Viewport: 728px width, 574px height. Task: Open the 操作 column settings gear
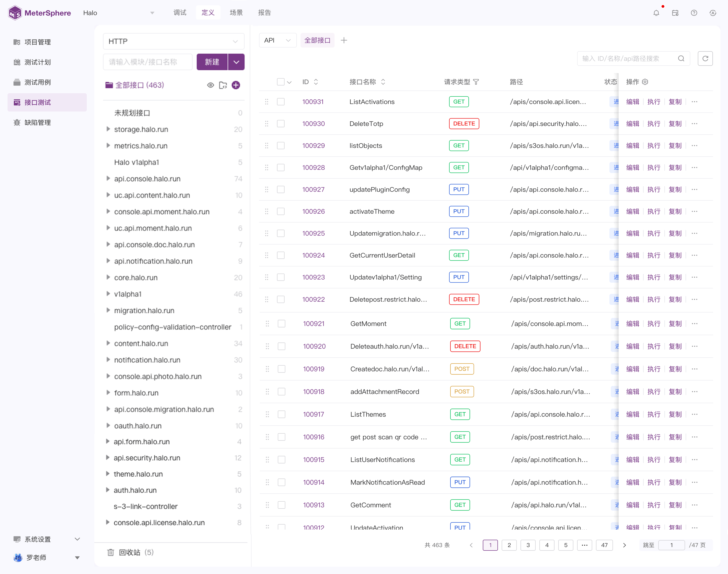pos(645,82)
